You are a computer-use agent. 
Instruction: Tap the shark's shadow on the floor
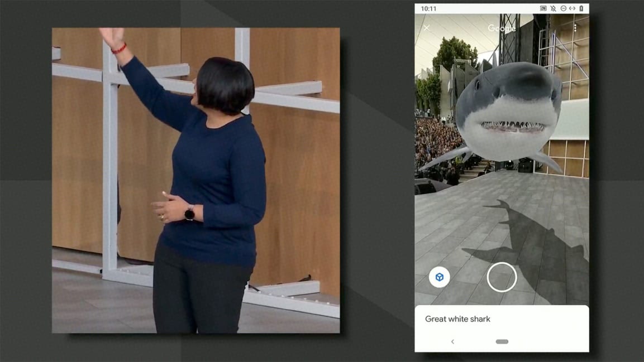(x=531, y=240)
